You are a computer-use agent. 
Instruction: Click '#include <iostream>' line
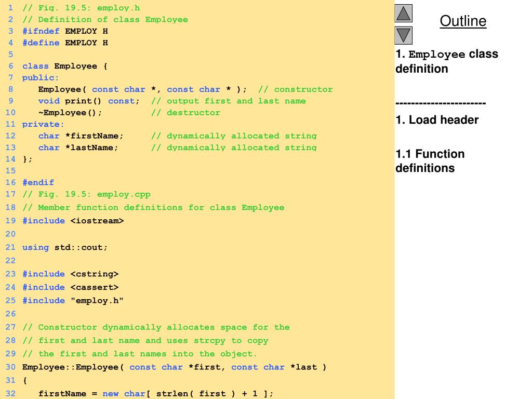click(73, 221)
